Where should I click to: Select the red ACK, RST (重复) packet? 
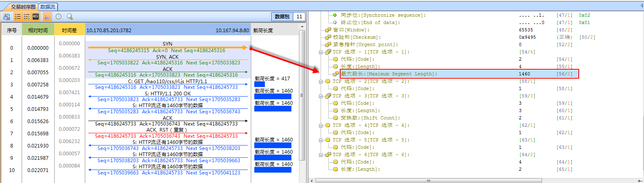pyautogui.click(x=168, y=133)
